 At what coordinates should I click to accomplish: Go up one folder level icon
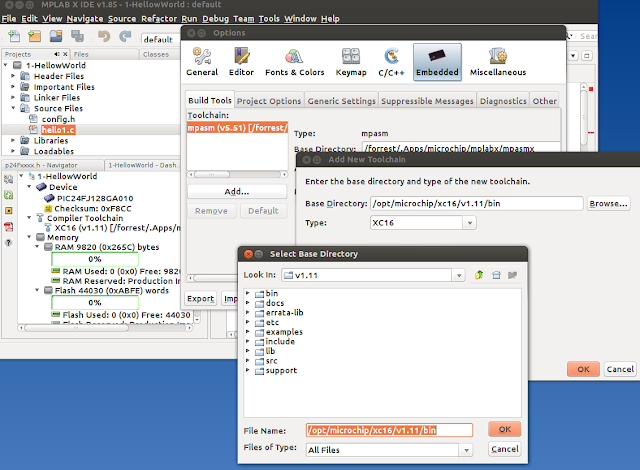[479, 275]
